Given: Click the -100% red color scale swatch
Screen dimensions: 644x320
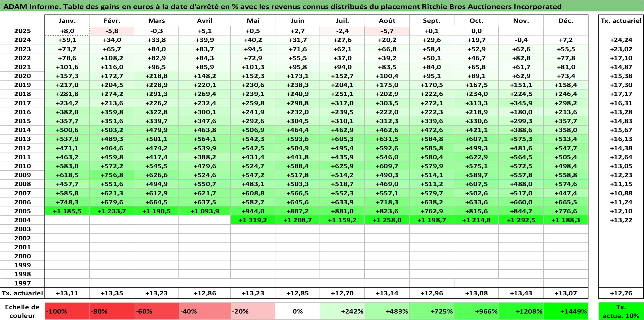Looking at the screenshot, I should [x=67, y=311].
